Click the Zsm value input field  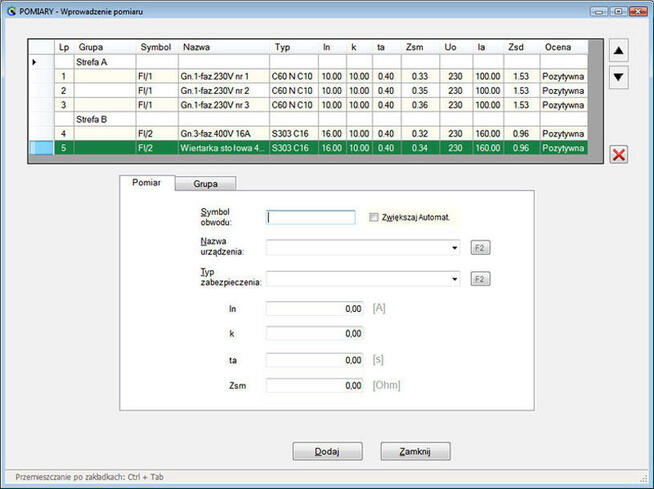(x=315, y=385)
